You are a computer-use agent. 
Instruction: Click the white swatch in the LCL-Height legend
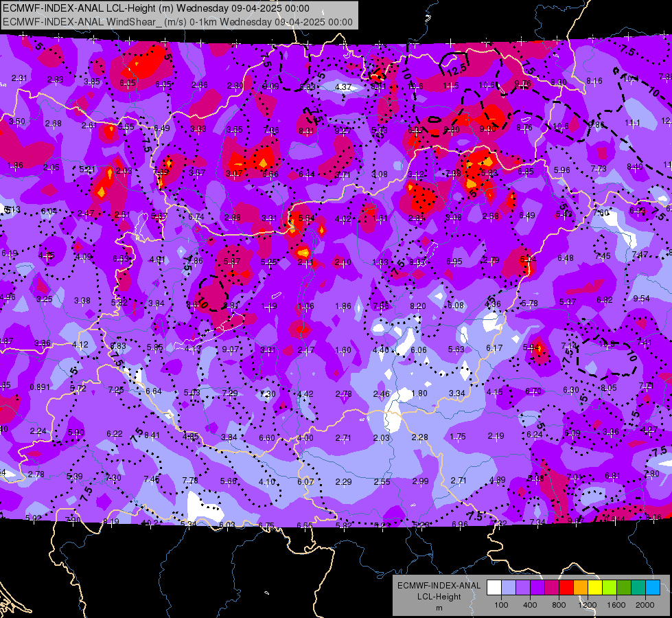point(494,588)
